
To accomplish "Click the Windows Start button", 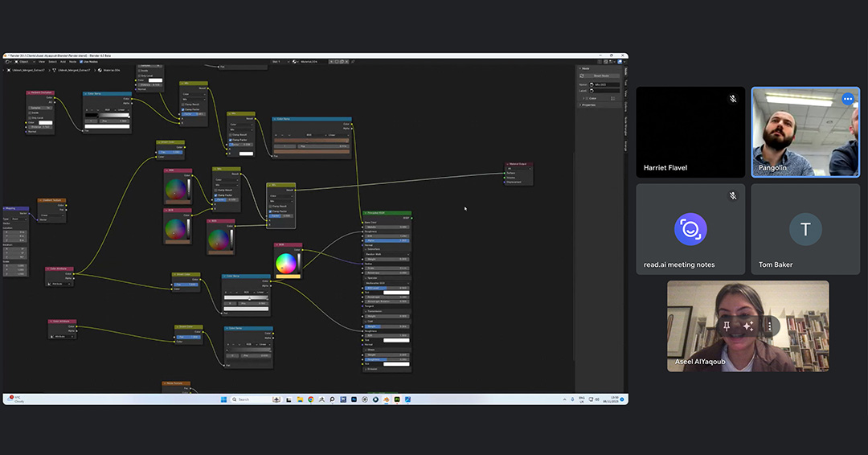I will [224, 399].
